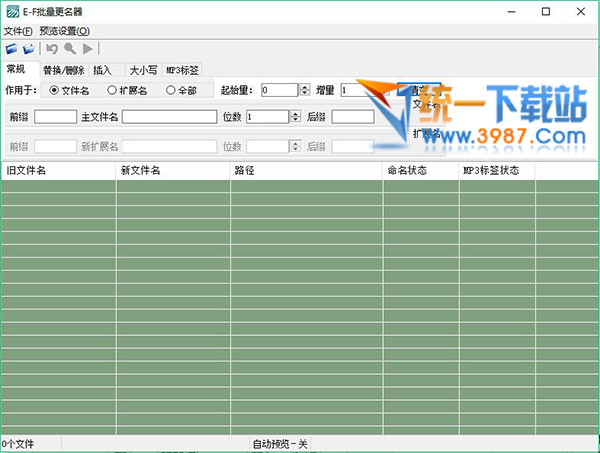The width and height of the screenshot is (600, 453).
Task: Click the undo arrow toolbar icon
Action: pyautogui.click(x=52, y=48)
